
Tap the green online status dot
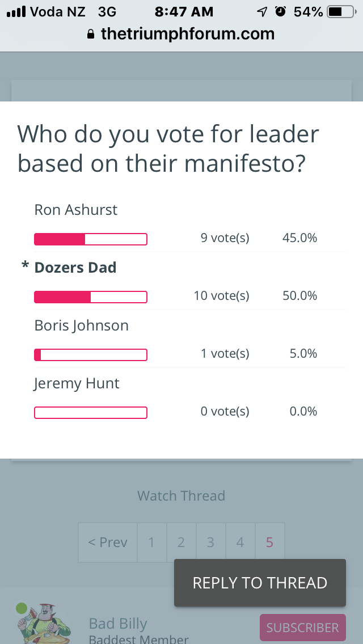(22, 608)
